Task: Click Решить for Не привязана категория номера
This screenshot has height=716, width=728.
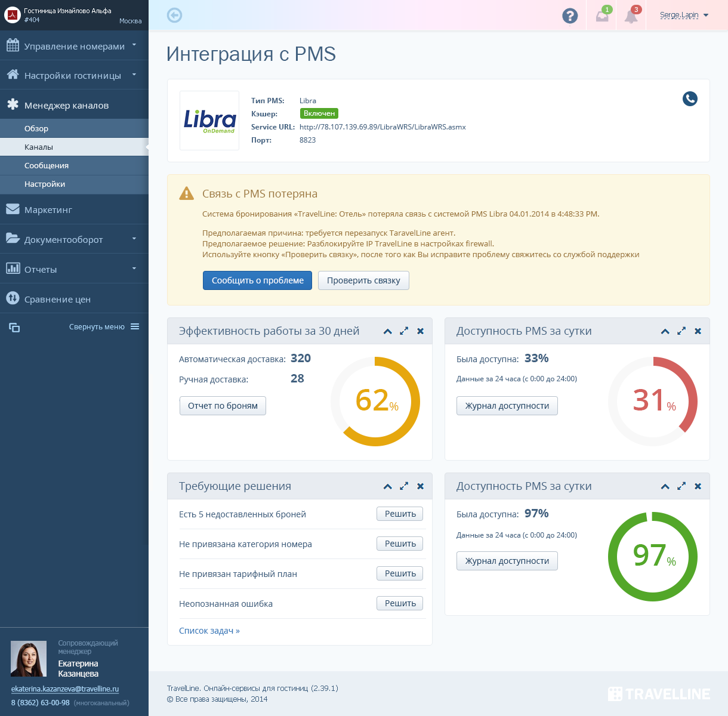Action: click(400, 544)
